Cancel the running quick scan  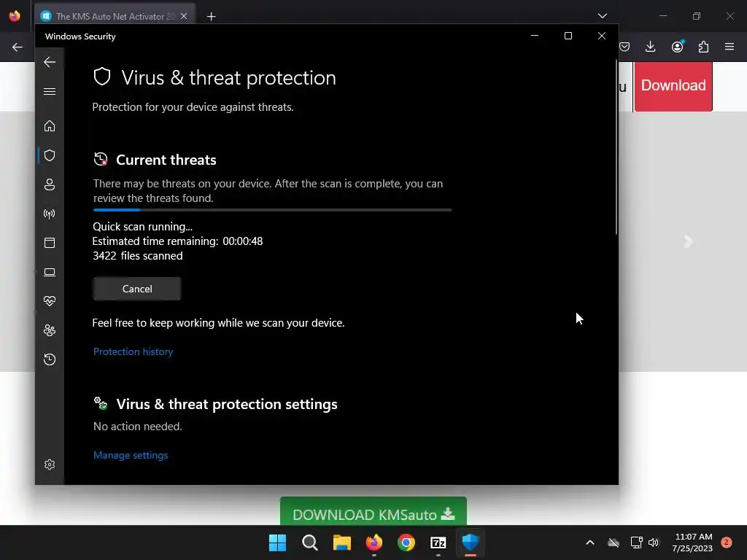(137, 289)
